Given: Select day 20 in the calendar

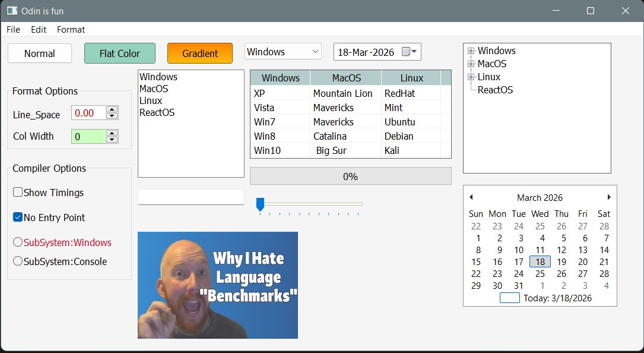Looking at the screenshot, I should click(x=583, y=261).
